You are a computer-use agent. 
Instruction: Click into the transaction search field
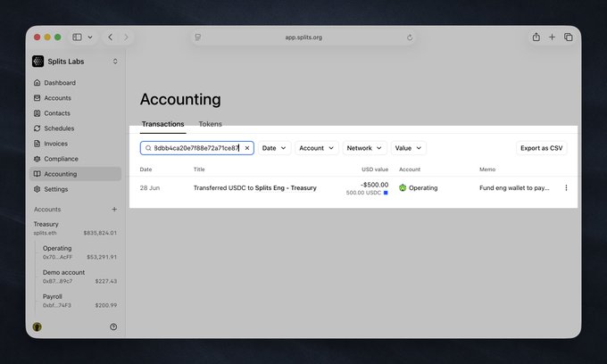196,148
